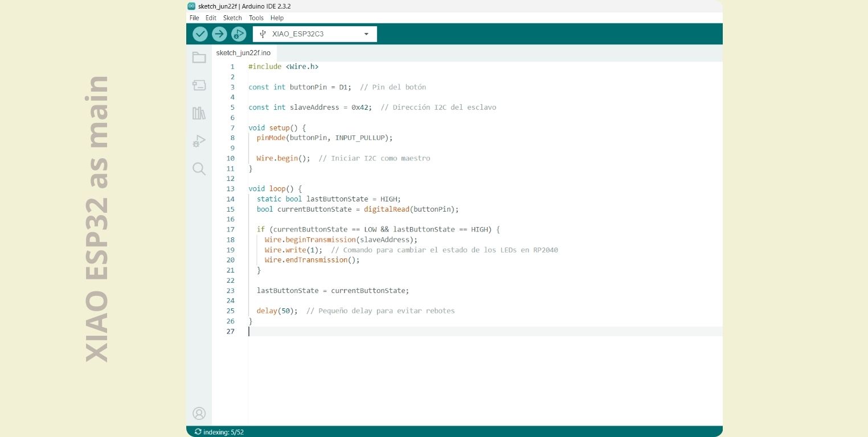Screen dimensions: 868x437
Task: Click the static bool lastButtonState line
Action: (329, 199)
